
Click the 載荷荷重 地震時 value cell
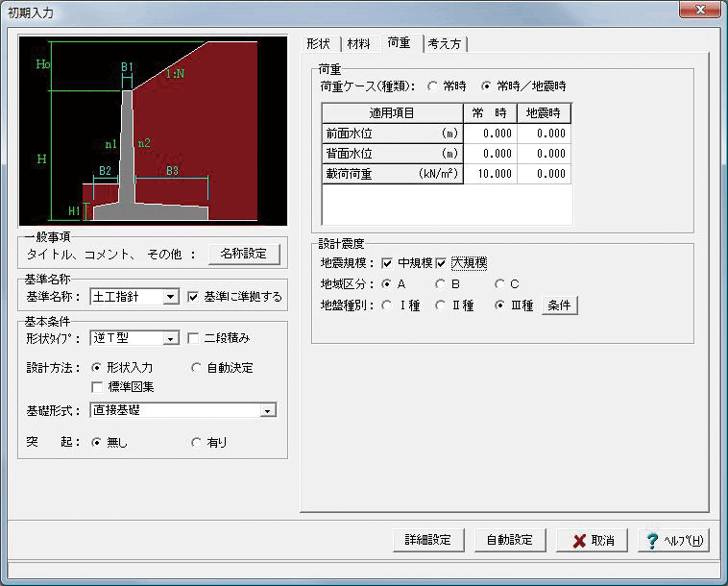click(545, 174)
